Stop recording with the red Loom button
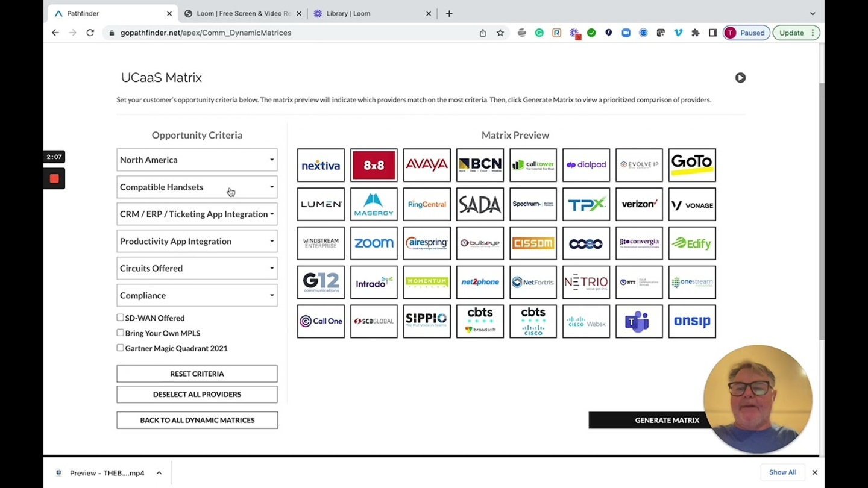Image resolution: width=868 pixels, height=488 pixels. click(54, 178)
